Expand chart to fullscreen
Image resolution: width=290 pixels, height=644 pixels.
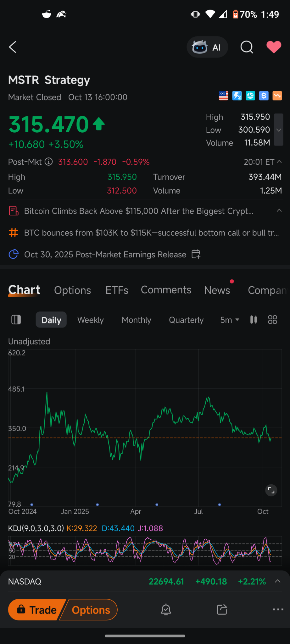pyautogui.click(x=271, y=490)
